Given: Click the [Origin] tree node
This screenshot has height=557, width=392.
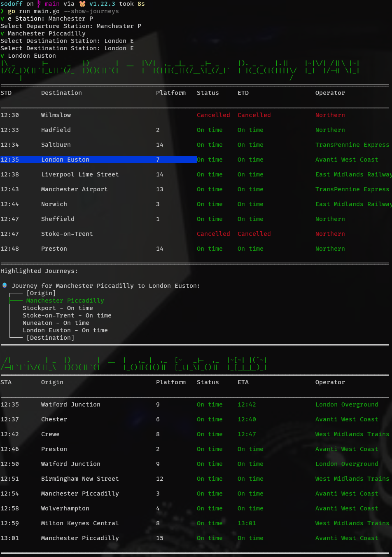Looking at the screenshot, I should (41, 293).
